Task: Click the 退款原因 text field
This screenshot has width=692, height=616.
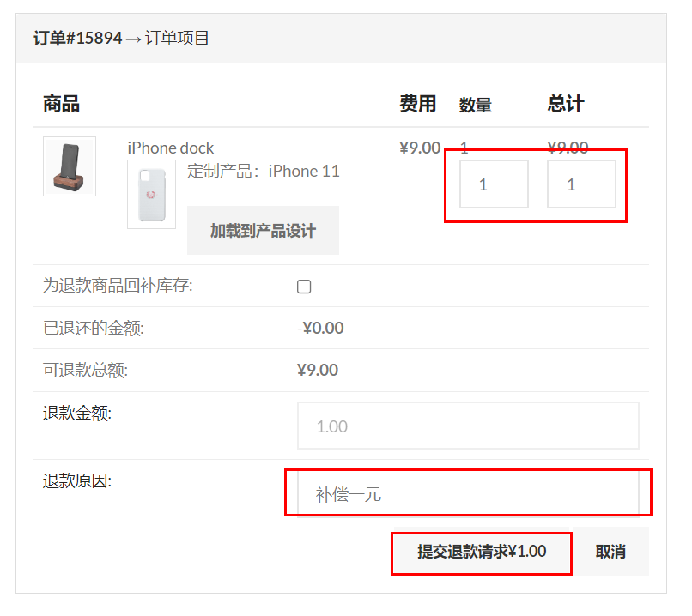Action: (468, 494)
